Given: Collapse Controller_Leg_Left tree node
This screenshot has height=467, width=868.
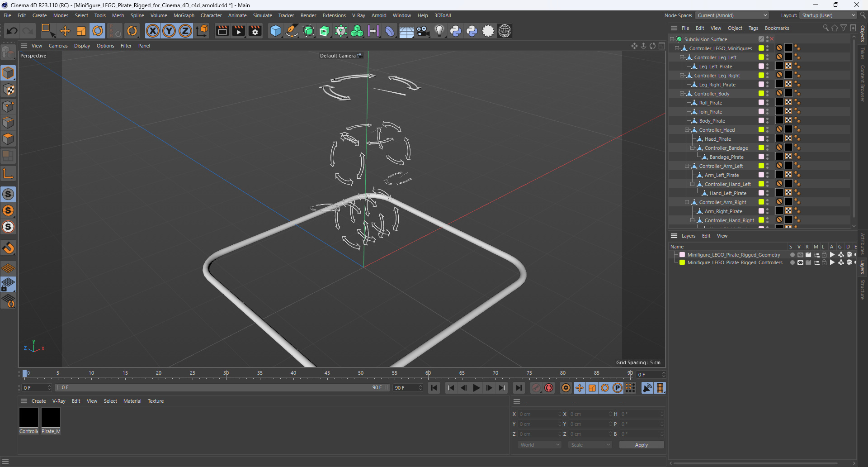Looking at the screenshot, I should pyautogui.click(x=682, y=57).
